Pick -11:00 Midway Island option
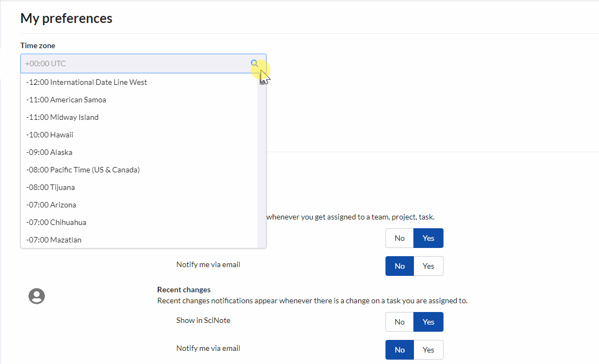This screenshot has height=364, width=599. click(62, 117)
